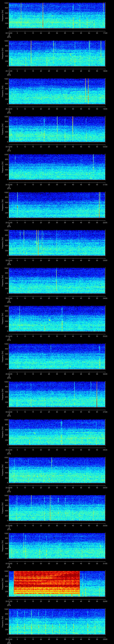Click the '28:00' end time label
This screenshot has height=644, width=114.
[x=105, y=450]
